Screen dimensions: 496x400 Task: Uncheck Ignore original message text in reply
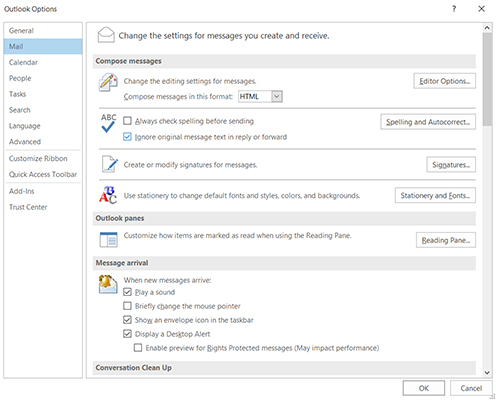tap(127, 137)
